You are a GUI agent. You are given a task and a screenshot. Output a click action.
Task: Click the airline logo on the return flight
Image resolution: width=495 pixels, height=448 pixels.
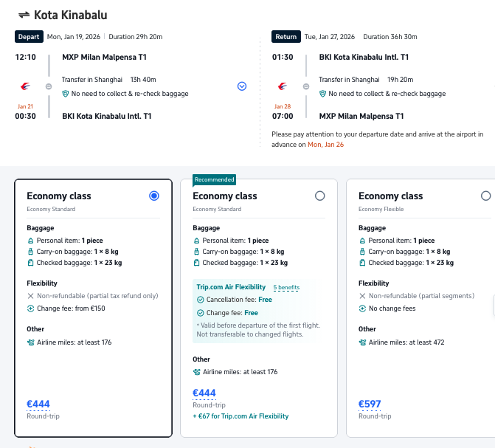[283, 86]
